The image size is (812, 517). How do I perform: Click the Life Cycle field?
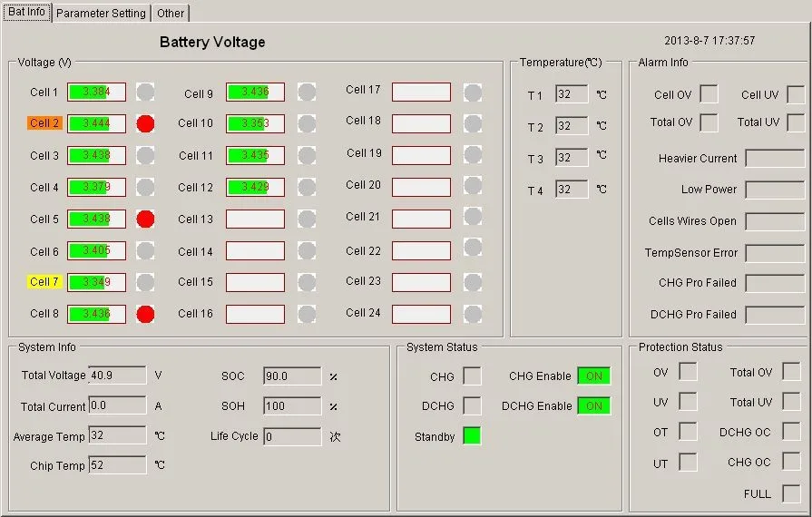(292, 437)
